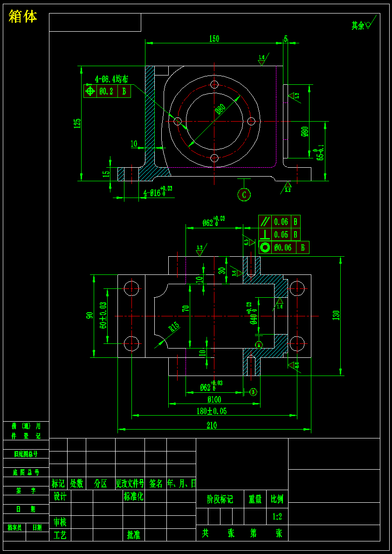Click the 年、月、日 title block cell
This screenshot has width=392, height=554.
(x=181, y=483)
